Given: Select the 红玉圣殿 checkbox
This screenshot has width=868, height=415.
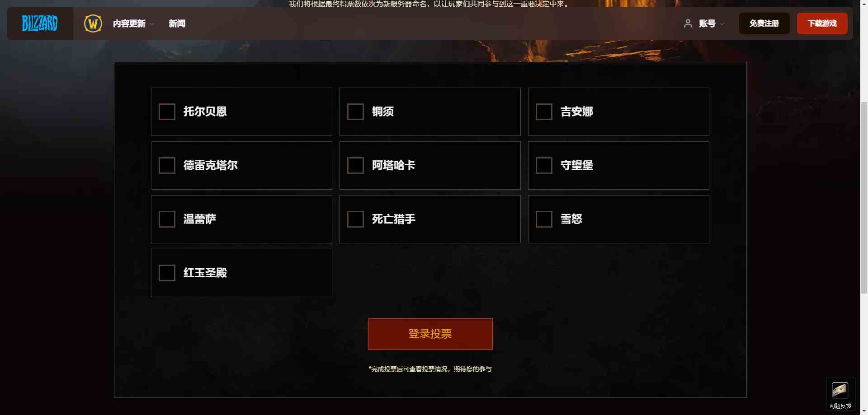Looking at the screenshot, I should pyautogui.click(x=167, y=273).
